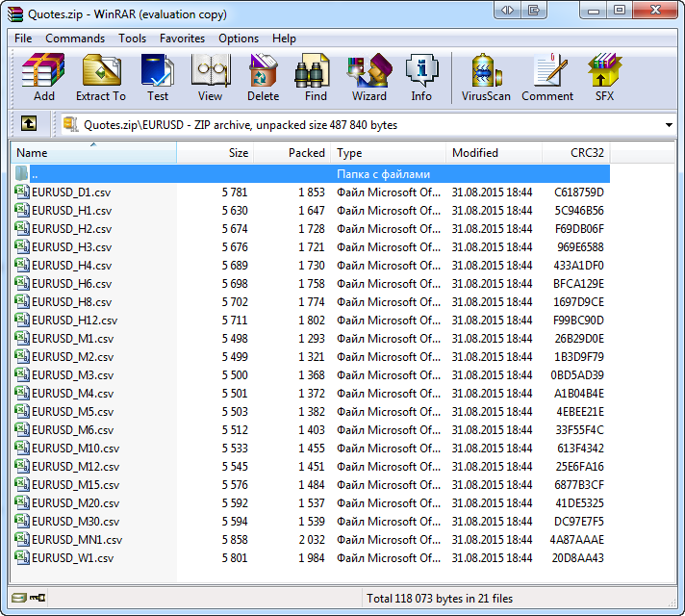This screenshot has width=685, height=616.
Task: Click the EURUSD_W1.csv file icon
Action: click(x=22, y=558)
